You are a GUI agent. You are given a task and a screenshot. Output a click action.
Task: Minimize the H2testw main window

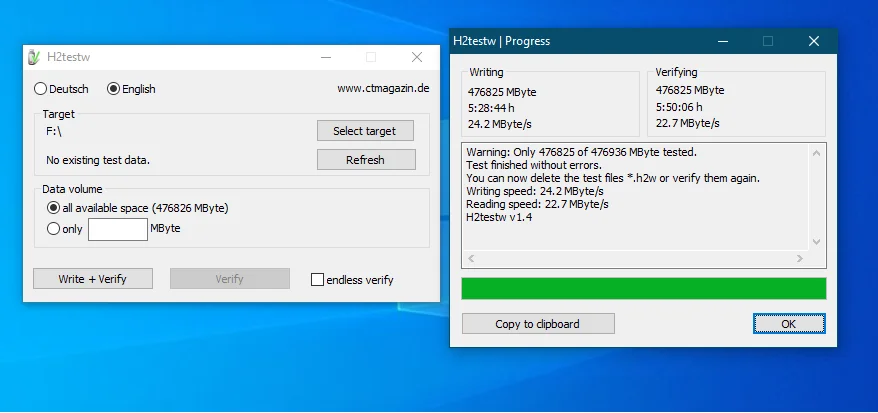[325, 57]
